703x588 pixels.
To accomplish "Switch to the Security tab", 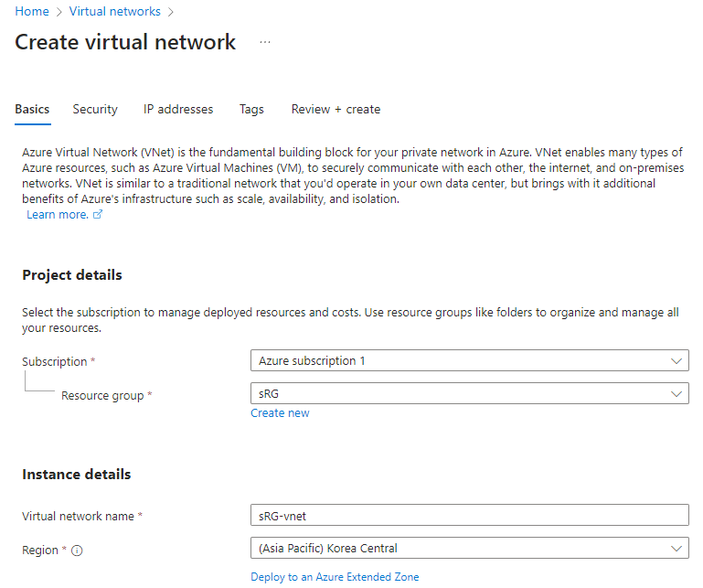I will point(95,109).
